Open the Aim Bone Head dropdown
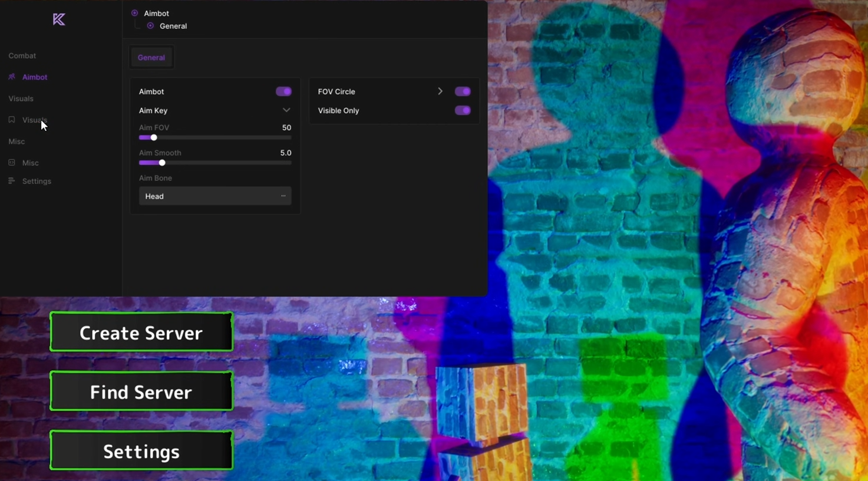This screenshot has height=481, width=868. (215, 196)
